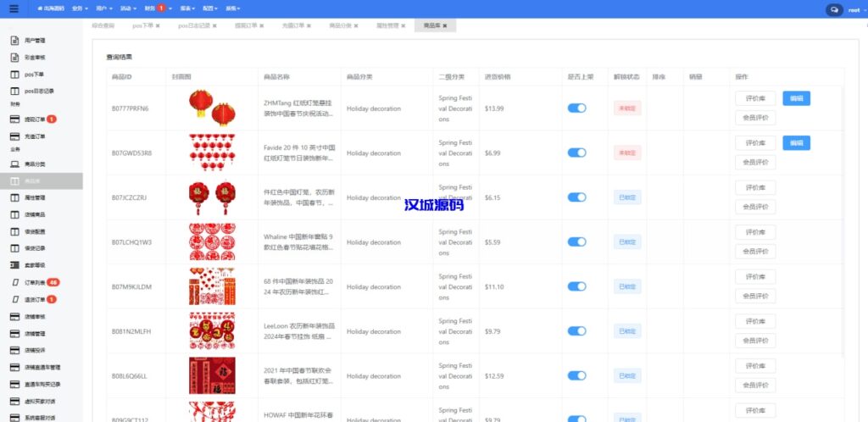Click the 店铺商品 sidebar icon
The width and height of the screenshot is (868, 422).
15,214
